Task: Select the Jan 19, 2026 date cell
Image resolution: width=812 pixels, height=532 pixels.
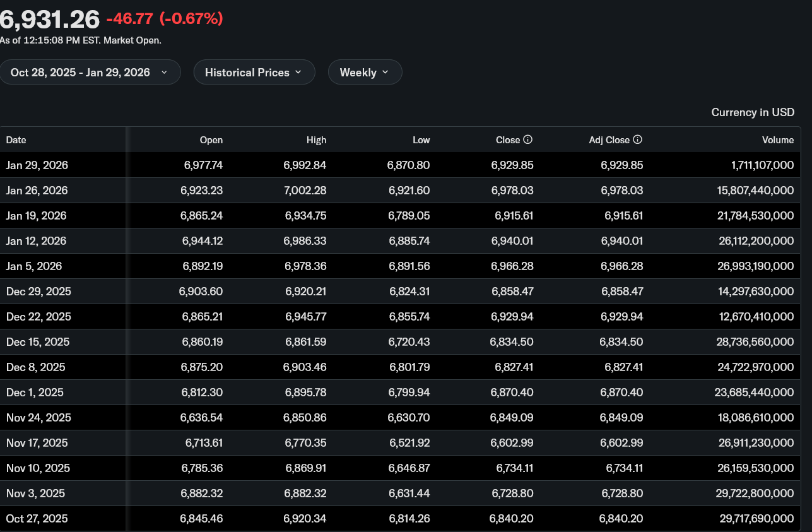Action: pos(37,216)
